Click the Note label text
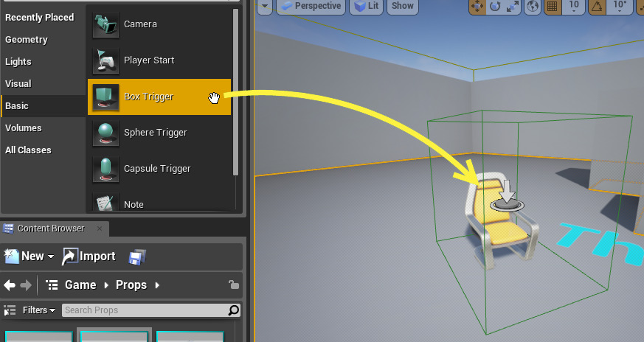This screenshot has width=644, height=342. tap(134, 204)
